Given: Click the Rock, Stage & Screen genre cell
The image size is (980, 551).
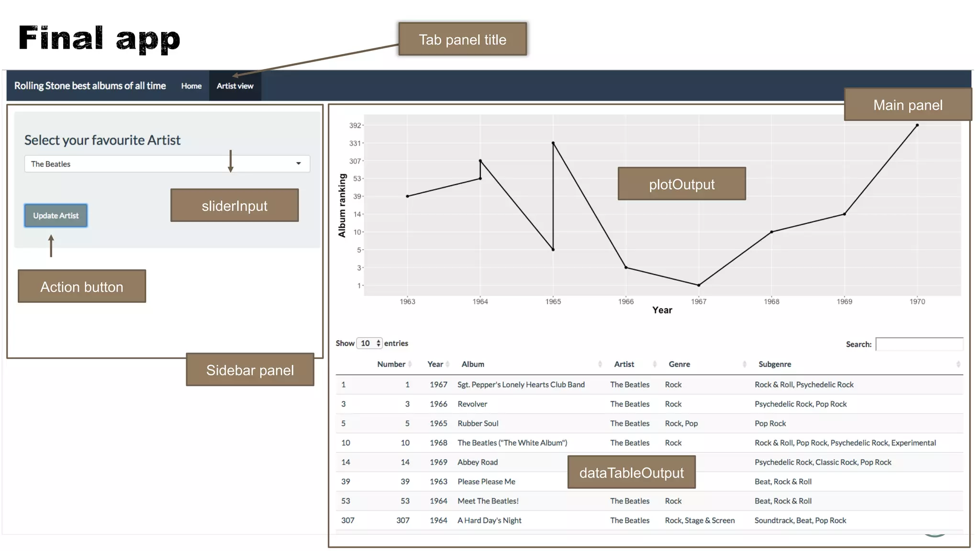Looking at the screenshot, I should pyautogui.click(x=700, y=520).
